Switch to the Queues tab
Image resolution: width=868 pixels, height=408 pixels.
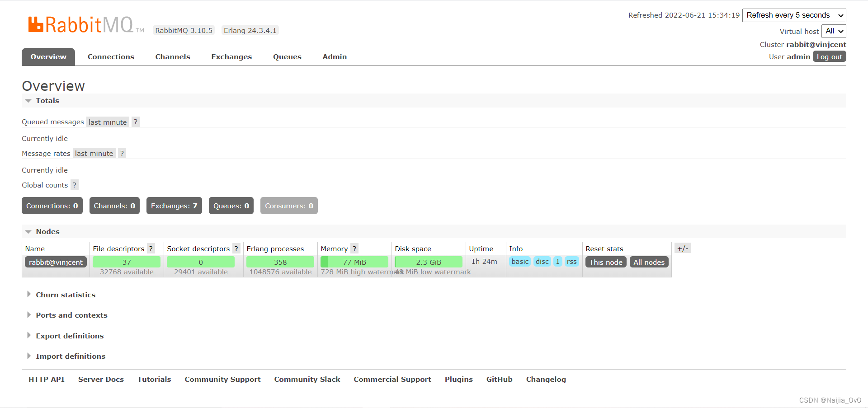point(287,57)
